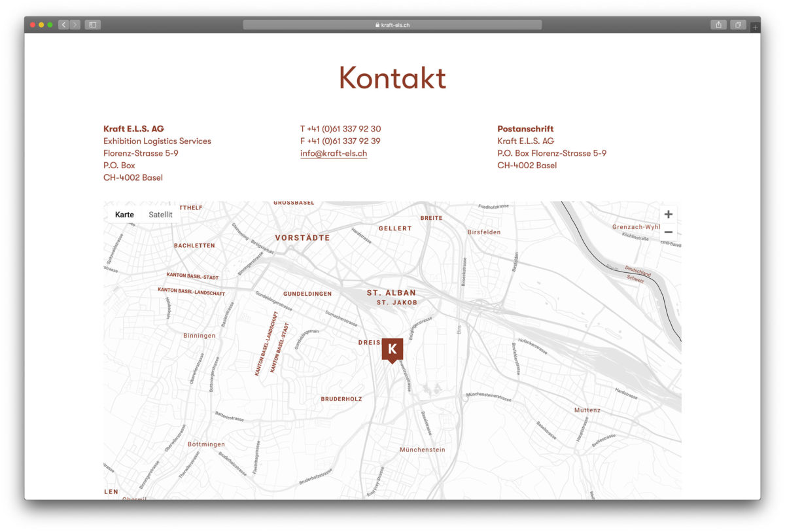
Task: Select the Karte map view
Action: coord(124,215)
